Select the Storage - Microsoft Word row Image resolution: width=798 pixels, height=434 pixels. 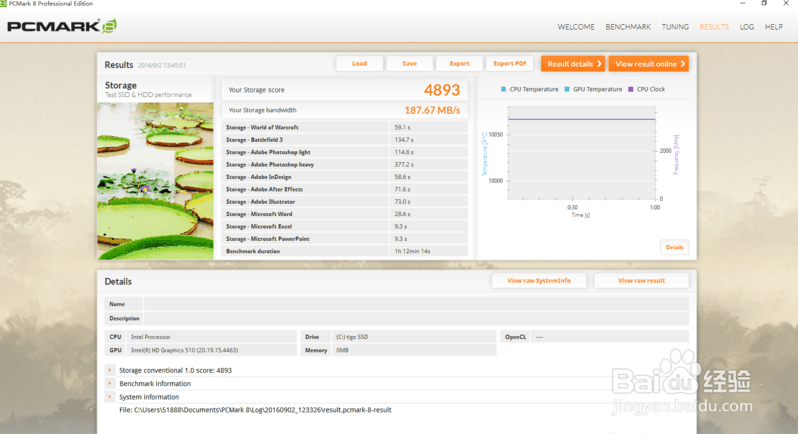coord(345,214)
